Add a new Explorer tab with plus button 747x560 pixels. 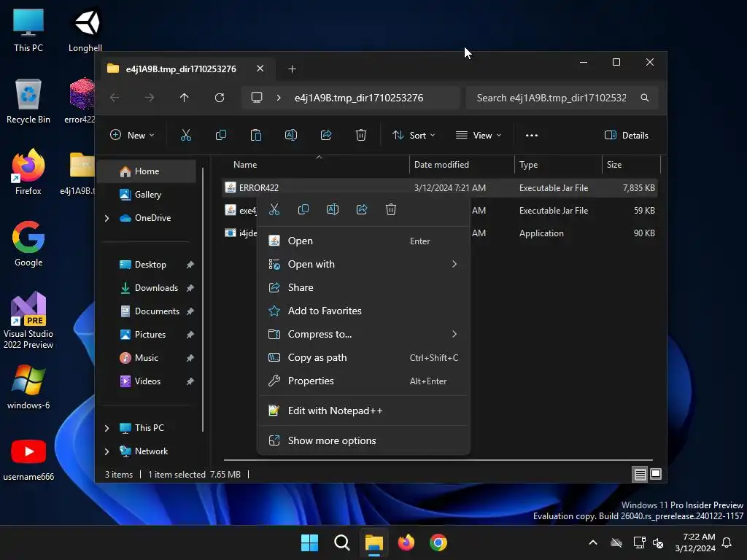coord(292,69)
